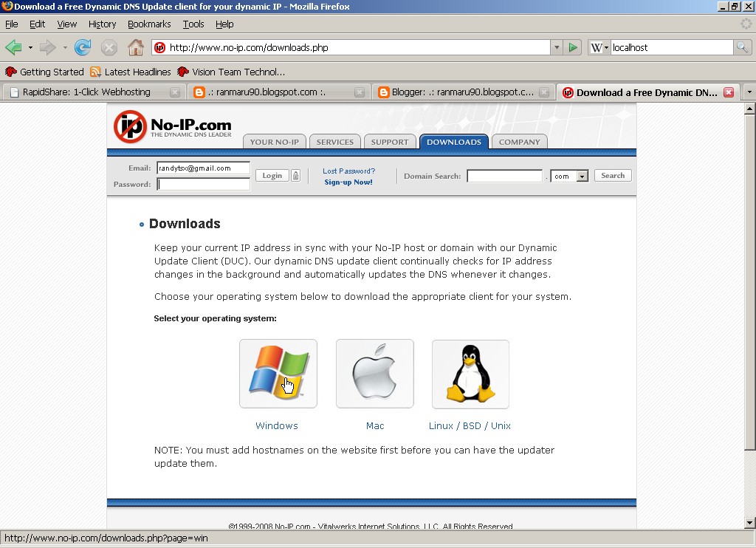Open the Help menu
756x548 pixels.
[x=224, y=24]
